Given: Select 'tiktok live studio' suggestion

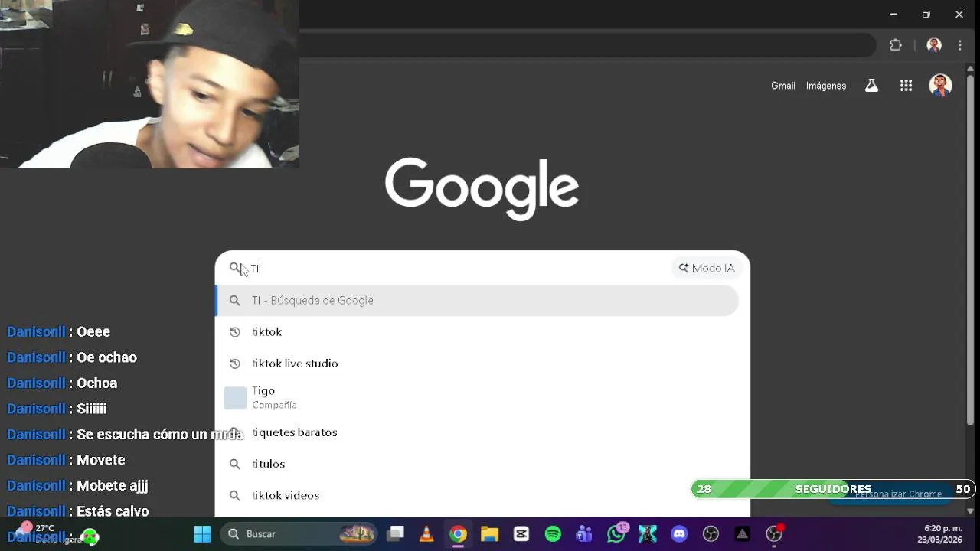Looking at the screenshot, I should tap(477, 364).
